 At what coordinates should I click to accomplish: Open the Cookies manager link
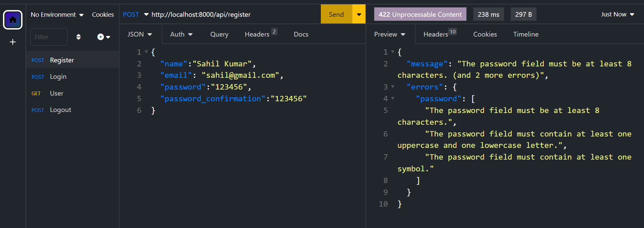[103, 14]
